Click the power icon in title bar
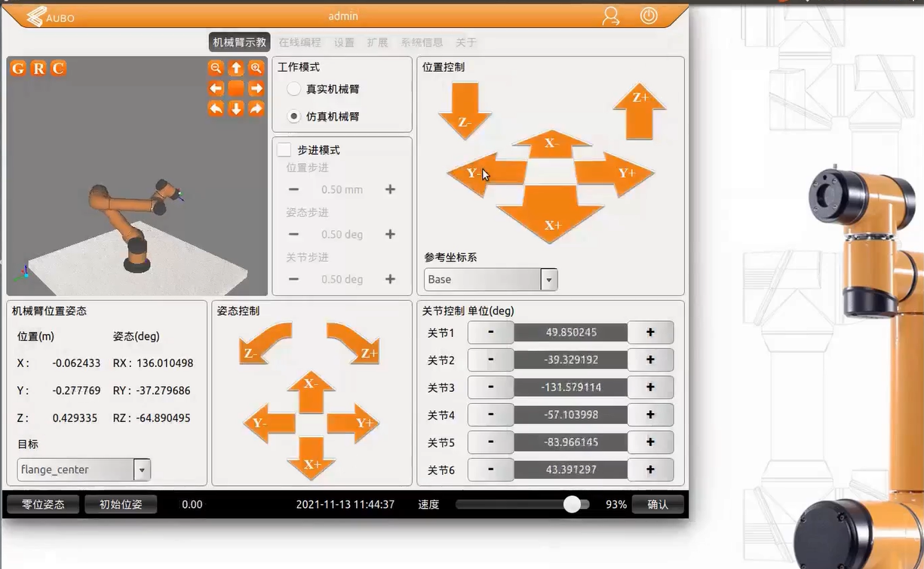 [x=649, y=16]
